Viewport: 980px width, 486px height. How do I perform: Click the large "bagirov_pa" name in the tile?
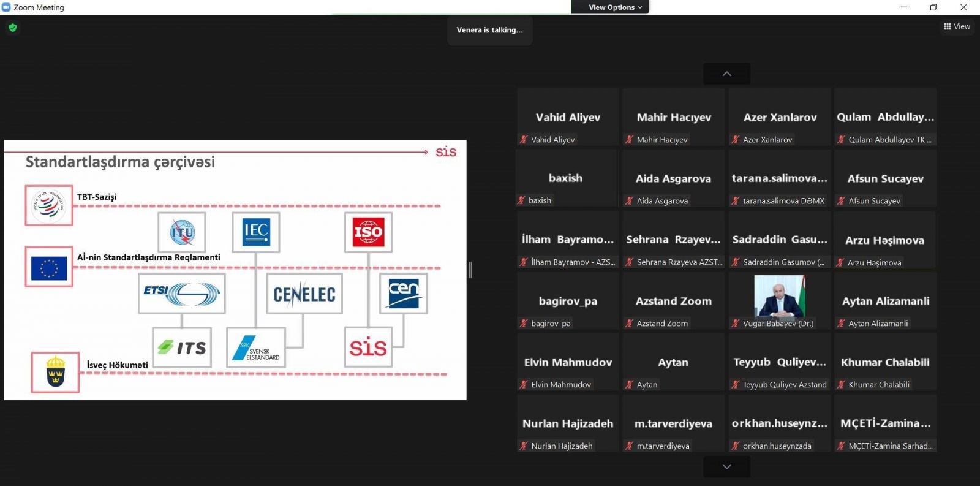tap(568, 301)
